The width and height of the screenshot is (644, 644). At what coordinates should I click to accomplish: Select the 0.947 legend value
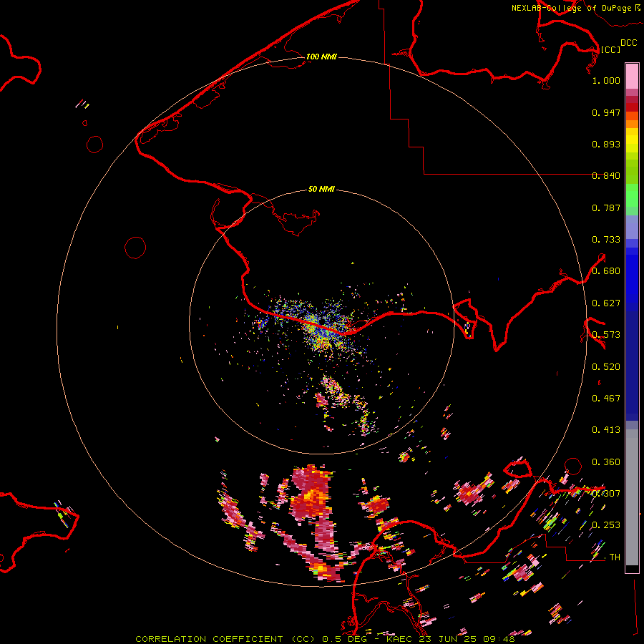point(606,112)
